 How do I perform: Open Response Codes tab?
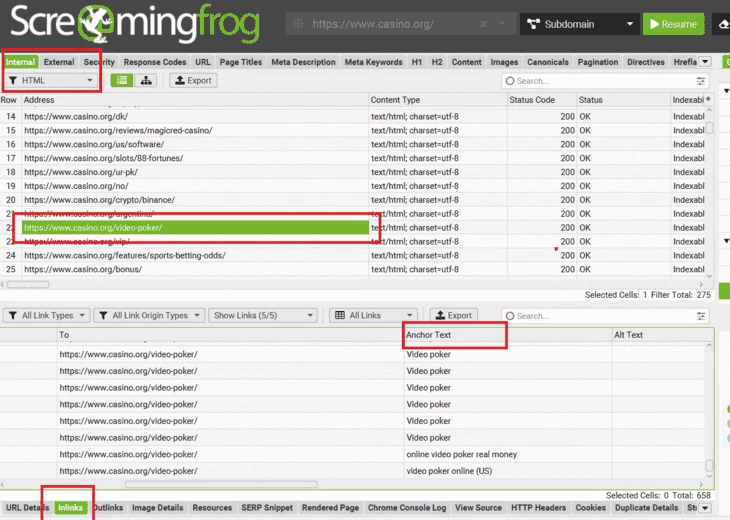[x=155, y=62]
